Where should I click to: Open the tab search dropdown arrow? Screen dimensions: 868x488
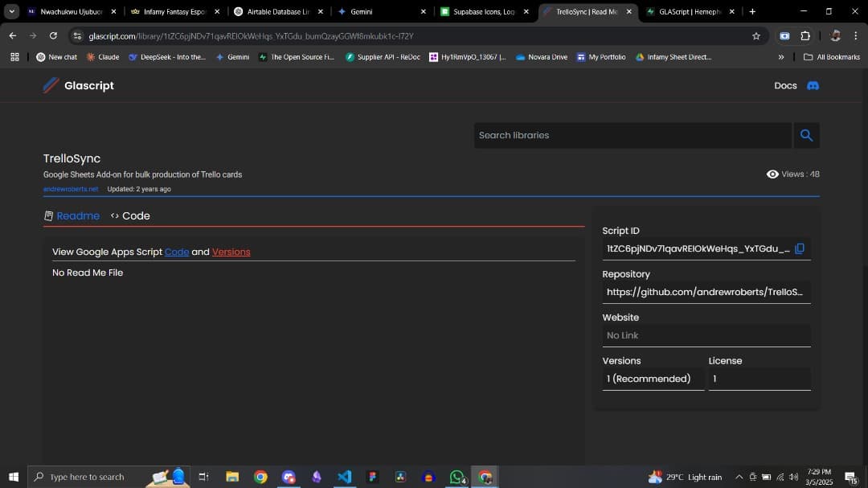click(x=11, y=11)
